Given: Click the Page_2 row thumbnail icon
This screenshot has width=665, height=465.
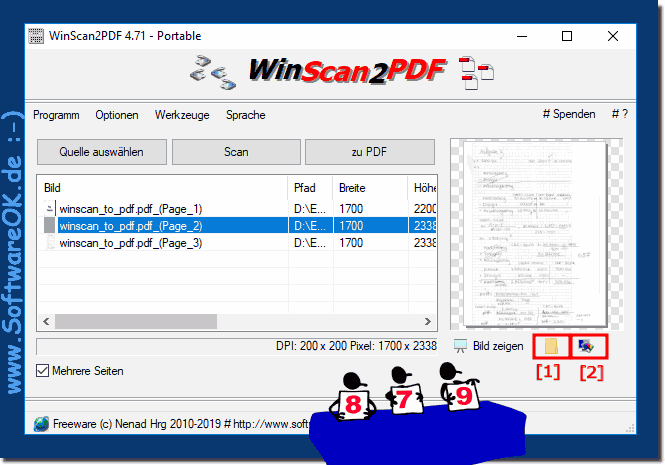Looking at the screenshot, I should pos(50,226).
